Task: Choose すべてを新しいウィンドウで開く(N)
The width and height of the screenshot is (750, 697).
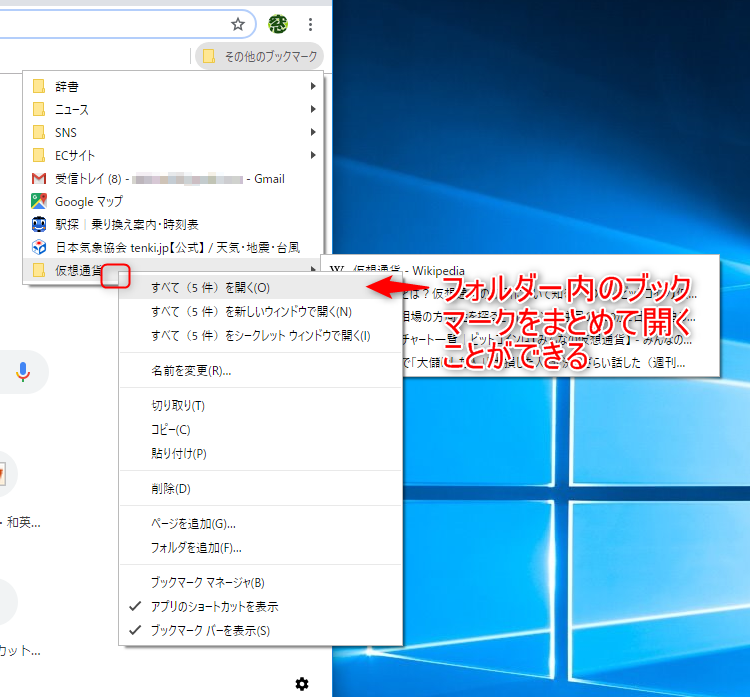Action: click(x=260, y=312)
